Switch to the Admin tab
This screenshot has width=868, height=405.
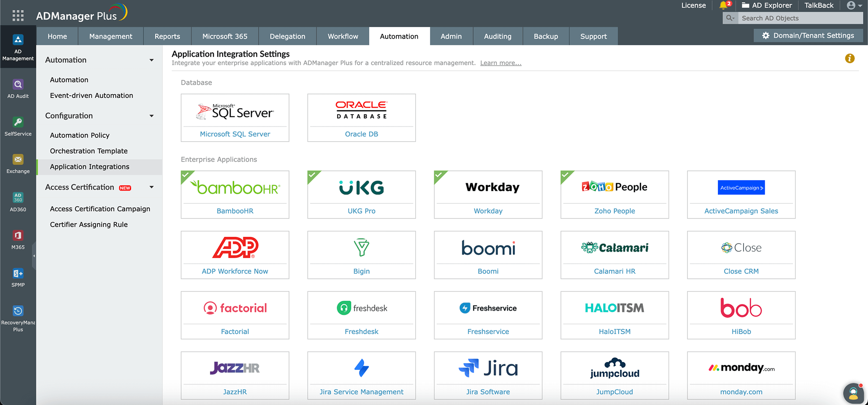point(451,36)
